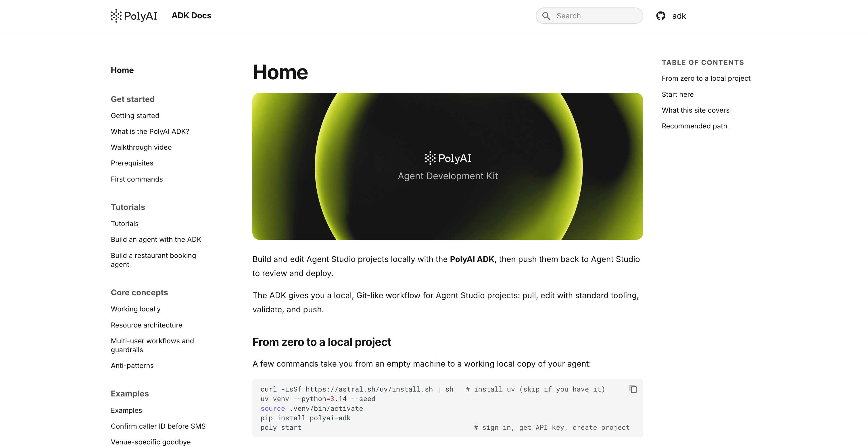This screenshot has width=868, height=447.
Task: Focus the Search input field
Action: point(589,16)
